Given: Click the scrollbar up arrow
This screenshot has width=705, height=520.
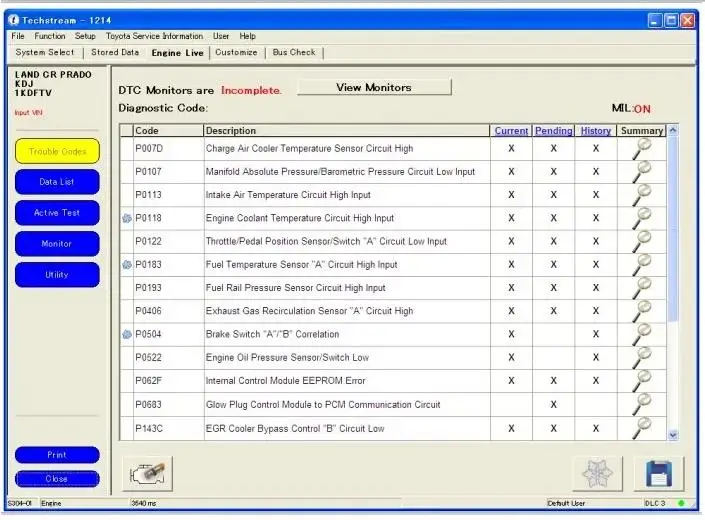Looking at the screenshot, I should click(x=673, y=130).
